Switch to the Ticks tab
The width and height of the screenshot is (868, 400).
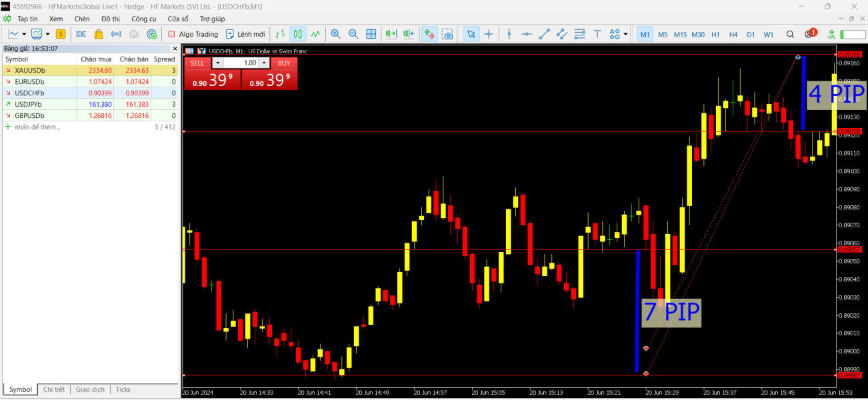[x=123, y=389]
